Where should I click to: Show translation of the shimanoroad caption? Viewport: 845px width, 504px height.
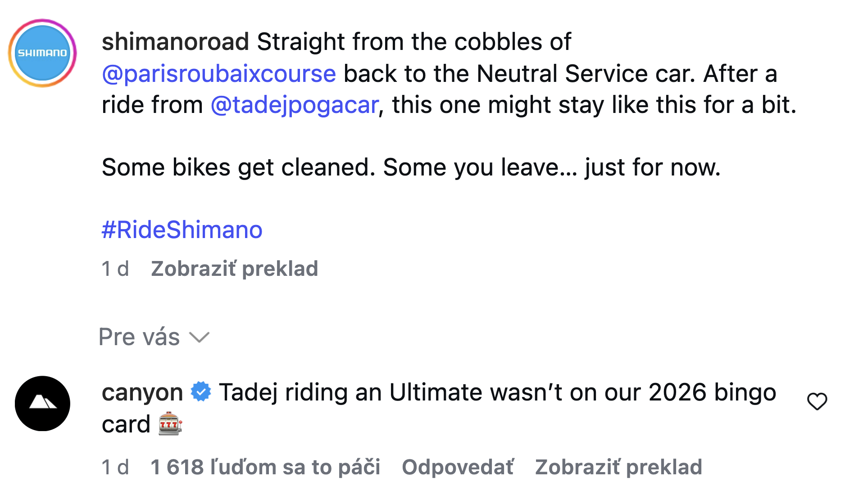(234, 269)
